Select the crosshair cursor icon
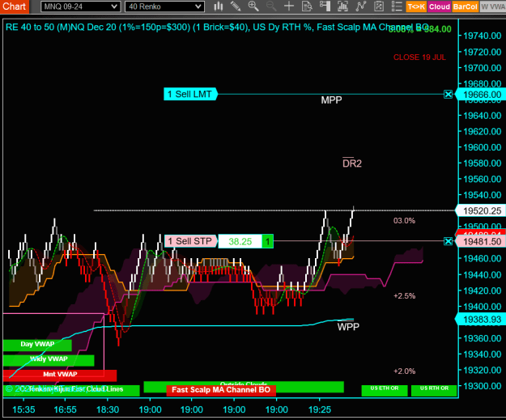The image size is (506, 420). [289, 6]
